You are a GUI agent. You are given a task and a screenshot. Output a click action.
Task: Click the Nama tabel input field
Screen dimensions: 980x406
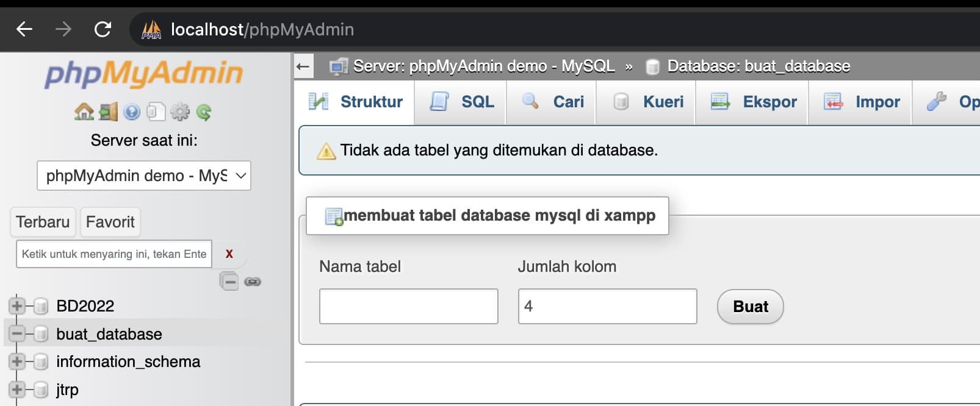coord(409,306)
